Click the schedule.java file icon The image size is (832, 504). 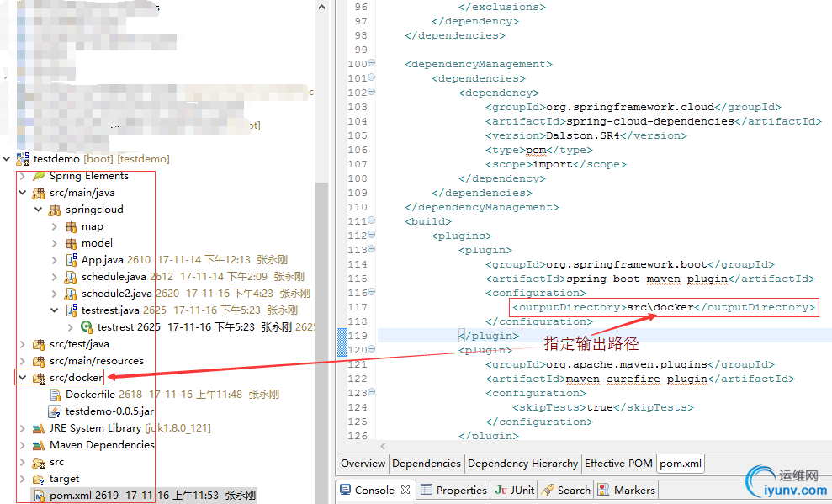(71, 277)
